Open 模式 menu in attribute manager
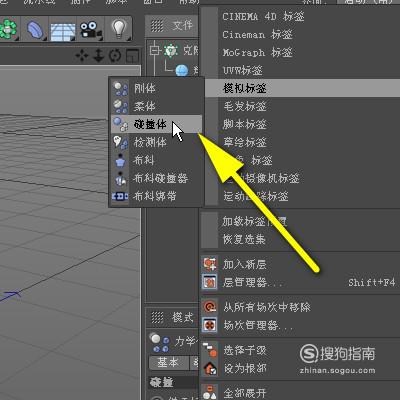 click(183, 317)
